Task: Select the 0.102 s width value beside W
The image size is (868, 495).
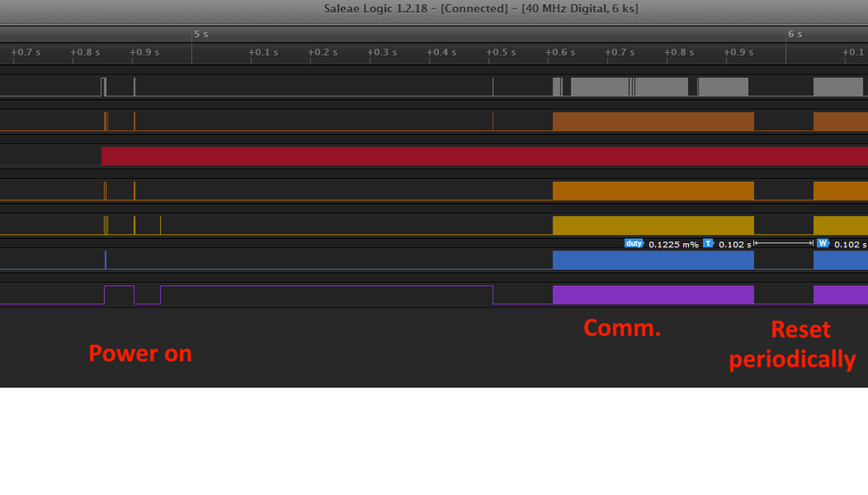Action: click(x=851, y=244)
